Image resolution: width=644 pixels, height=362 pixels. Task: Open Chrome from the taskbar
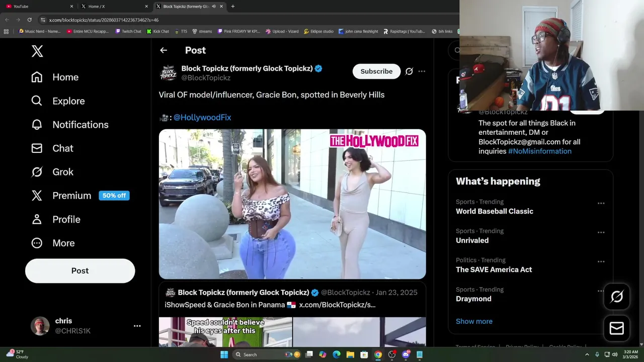point(378,354)
